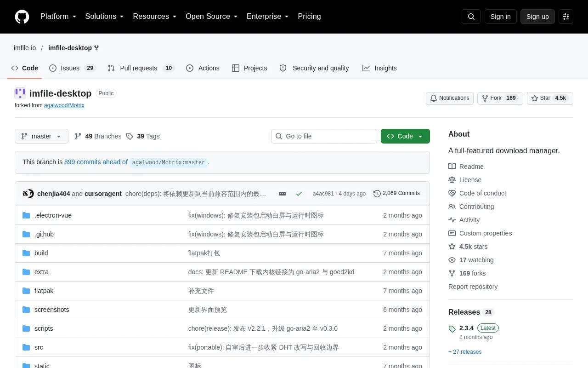Open the flatpak folder

pos(44,291)
